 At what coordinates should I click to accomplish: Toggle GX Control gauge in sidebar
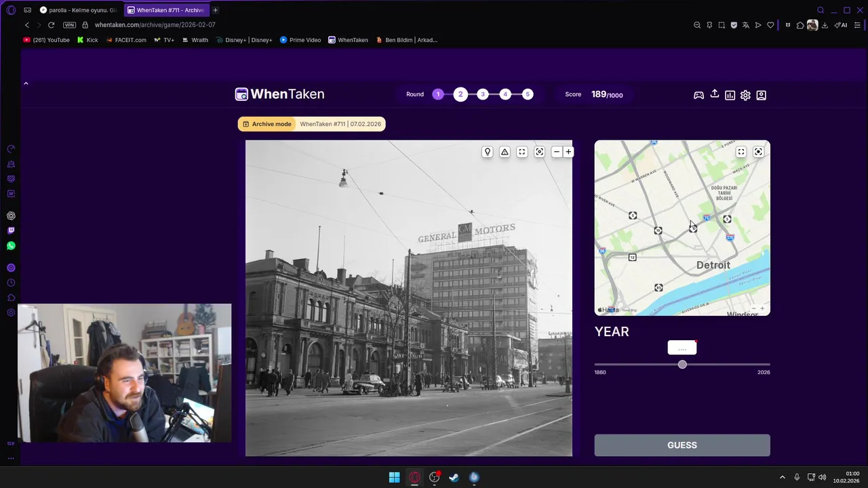click(11, 149)
